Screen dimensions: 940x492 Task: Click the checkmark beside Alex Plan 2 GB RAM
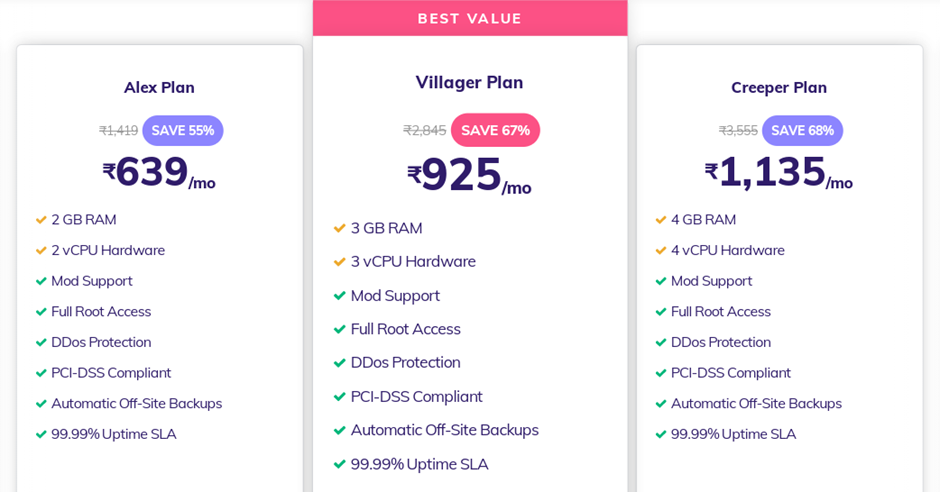click(41, 220)
